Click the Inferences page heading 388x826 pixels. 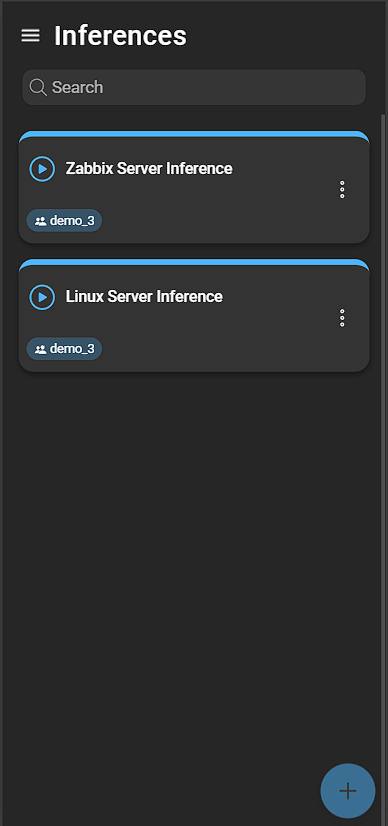click(x=121, y=36)
